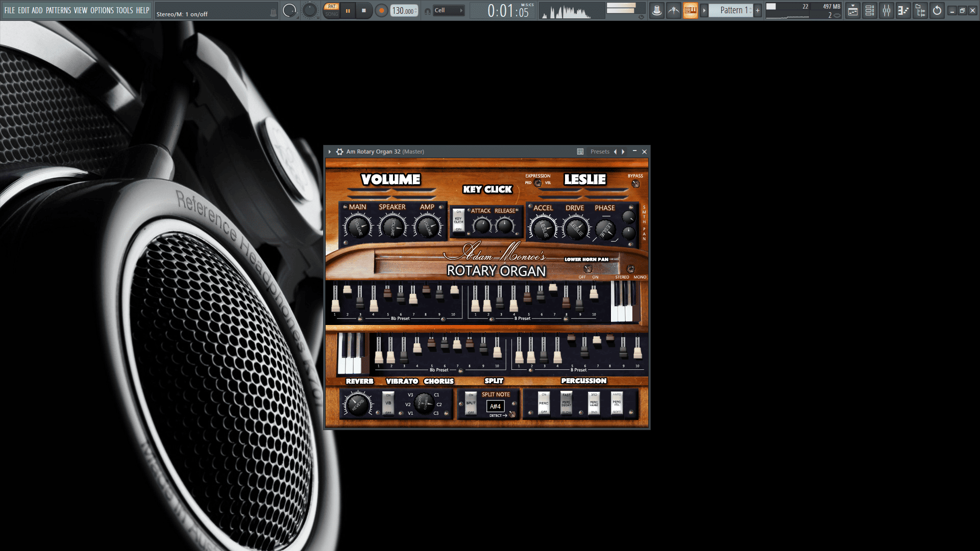Screen dimensions: 980x551
Task: Toggle the PERC VOL hard/soft switch
Action: [617, 403]
